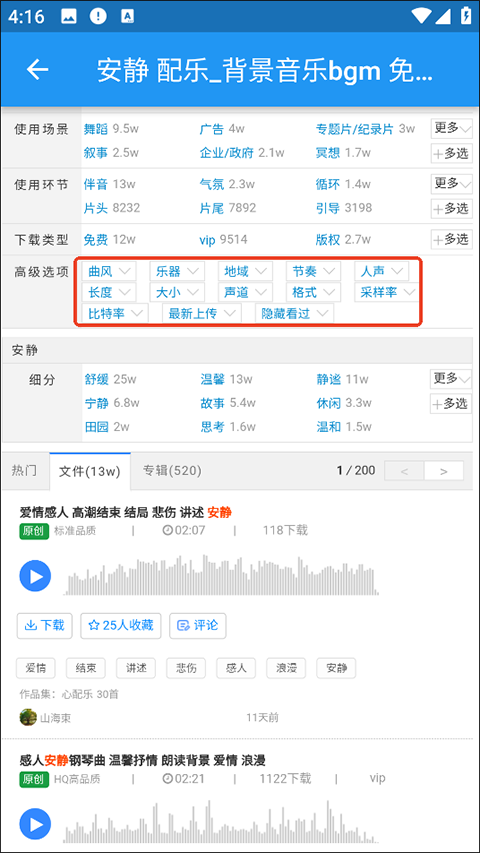Click 多选 in 细分 section
The image size is (480, 853).
(451, 404)
